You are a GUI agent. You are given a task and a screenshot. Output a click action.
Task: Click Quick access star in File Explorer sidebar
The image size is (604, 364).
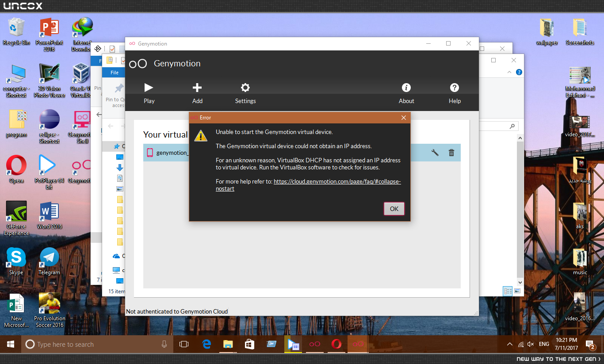pos(117,146)
